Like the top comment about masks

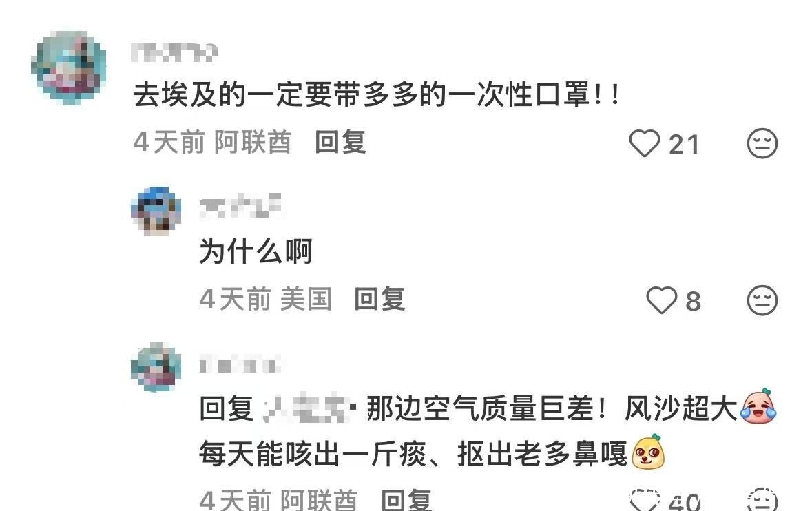pyautogui.click(x=645, y=143)
